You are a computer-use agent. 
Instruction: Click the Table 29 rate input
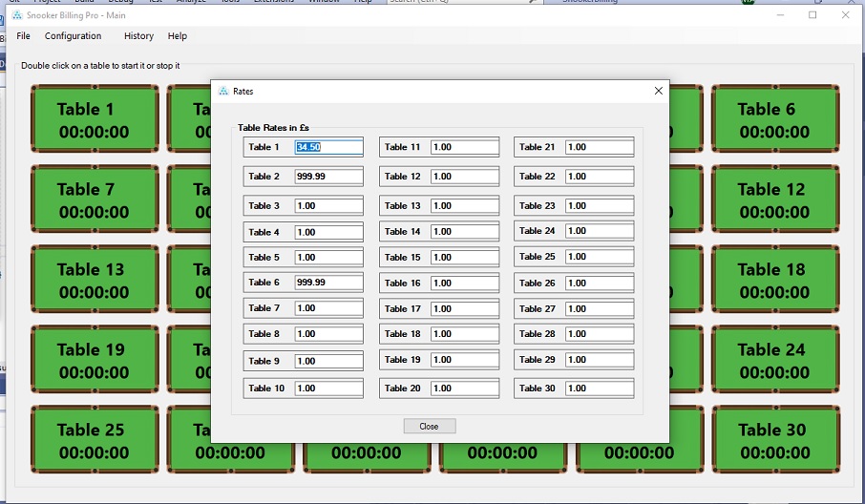click(599, 360)
